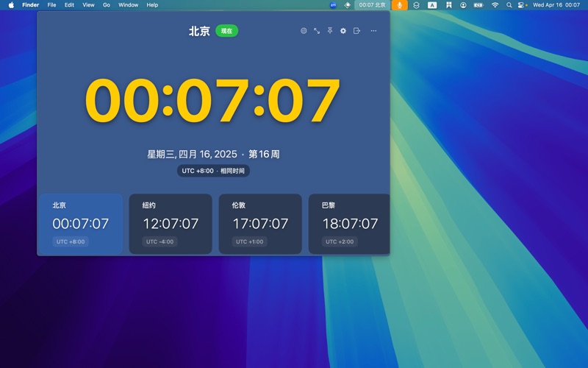This screenshot has width=588, height=368.
Task: Open the 00:07 北京 menu bar item
Action: coord(372,5)
